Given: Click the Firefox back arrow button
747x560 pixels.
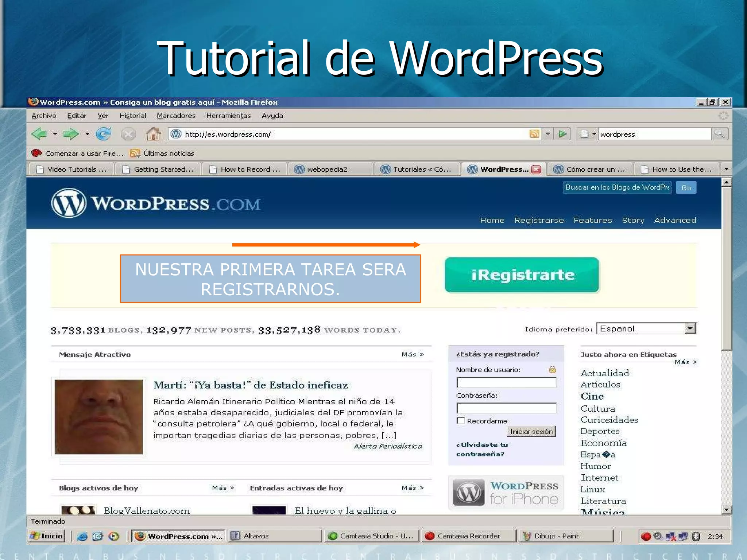Looking at the screenshot, I should (x=39, y=134).
